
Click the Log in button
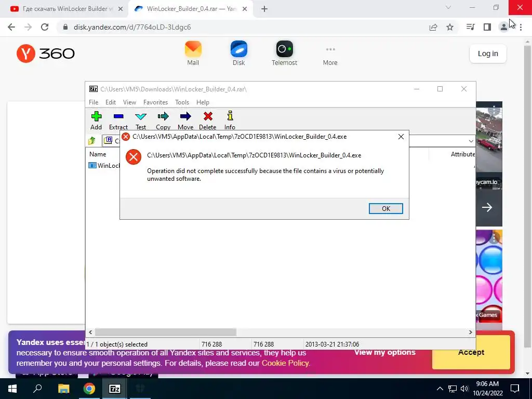(x=488, y=54)
